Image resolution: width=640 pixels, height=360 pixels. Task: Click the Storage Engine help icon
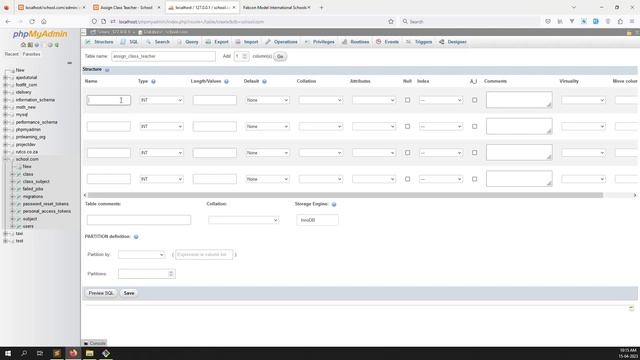334,204
